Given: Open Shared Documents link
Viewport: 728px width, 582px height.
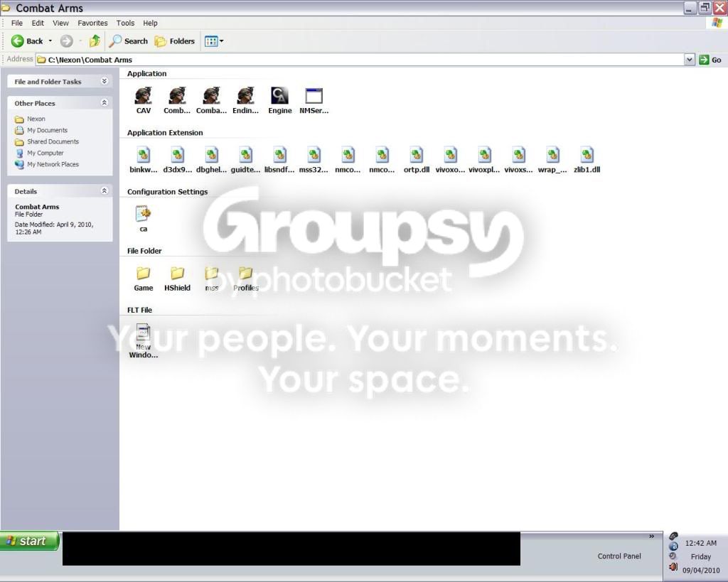Looking at the screenshot, I should 46,141.
